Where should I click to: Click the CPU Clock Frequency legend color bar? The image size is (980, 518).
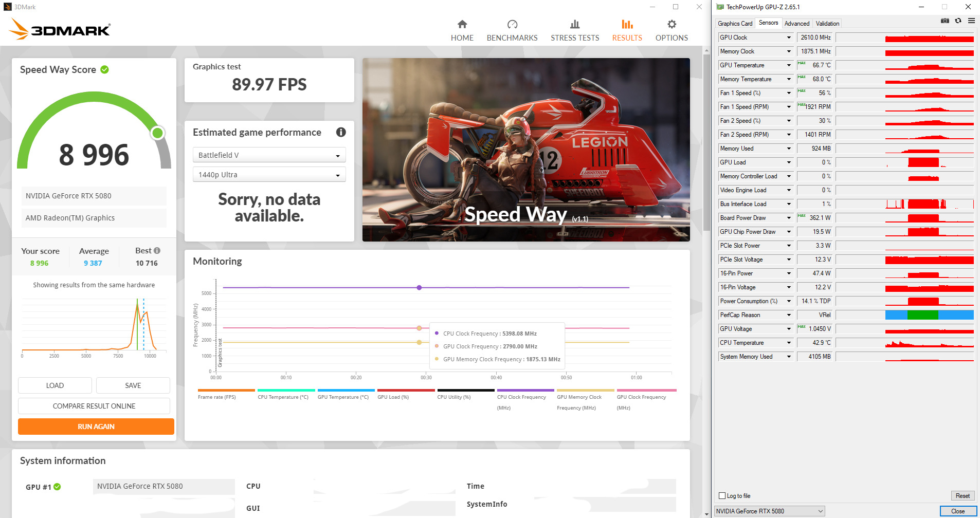tap(525, 390)
